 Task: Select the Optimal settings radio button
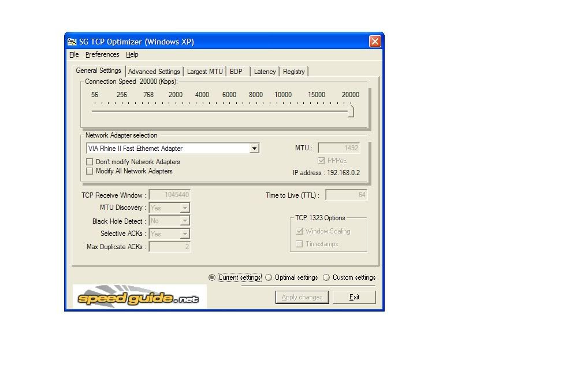pyautogui.click(x=269, y=277)
